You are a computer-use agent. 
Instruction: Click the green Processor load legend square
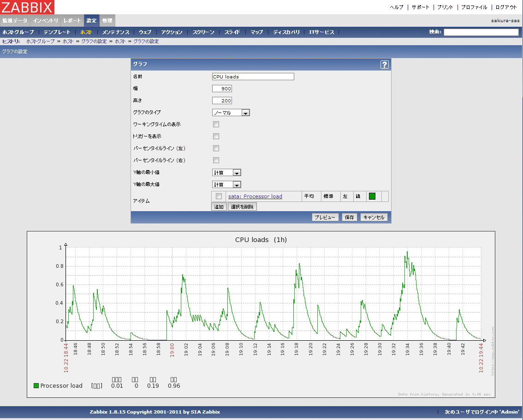(x=36, y=385)
